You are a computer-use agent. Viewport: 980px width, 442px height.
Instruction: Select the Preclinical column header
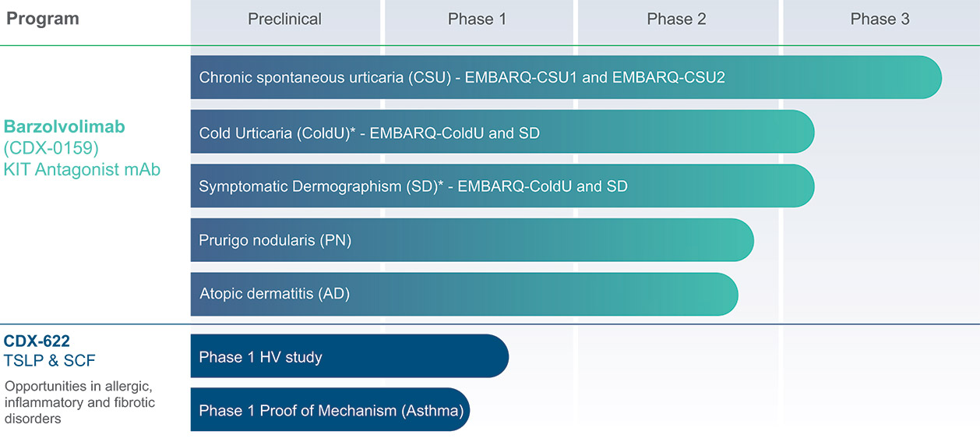click(x=285, y=19)
